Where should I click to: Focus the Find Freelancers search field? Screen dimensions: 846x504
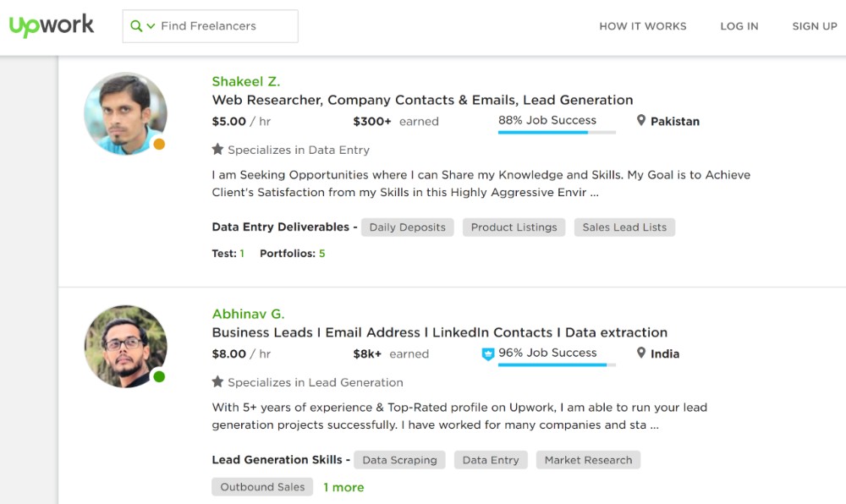click(x=211, y=26)
